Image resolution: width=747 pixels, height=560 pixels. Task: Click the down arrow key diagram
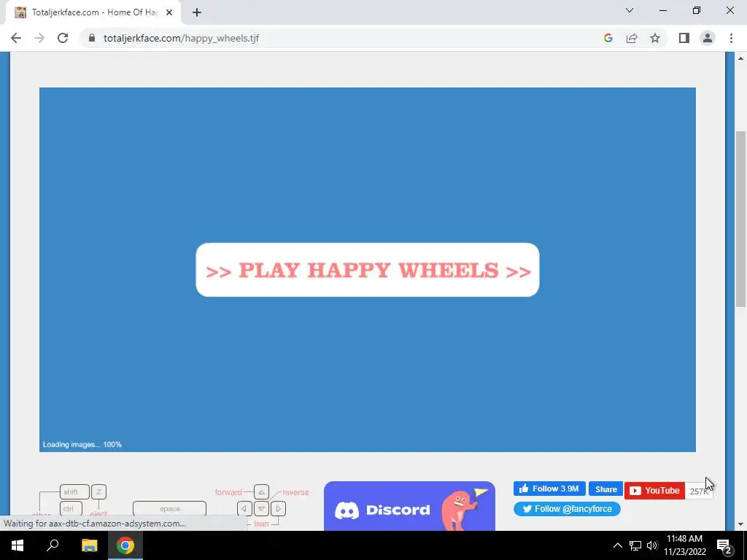point(261,508)
